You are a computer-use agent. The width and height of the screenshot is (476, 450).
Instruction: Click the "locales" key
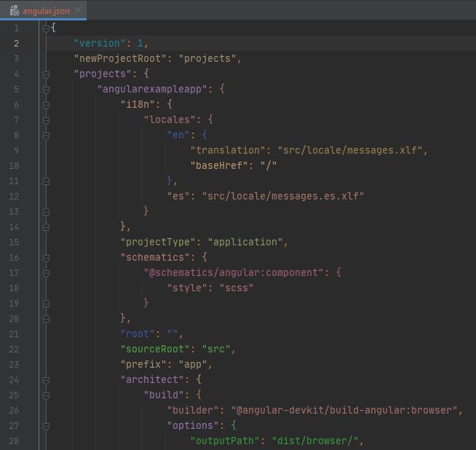[x=170, y=119]
